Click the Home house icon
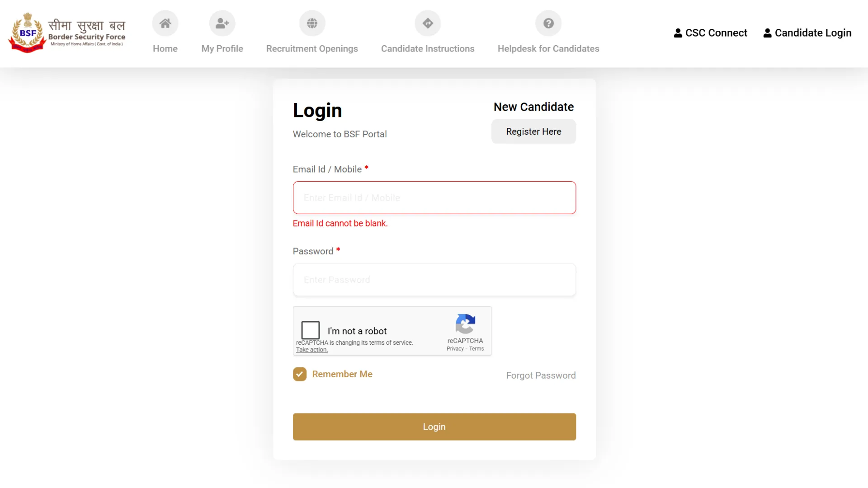Screen dimensions: 868x488 [x=165, y=23]
